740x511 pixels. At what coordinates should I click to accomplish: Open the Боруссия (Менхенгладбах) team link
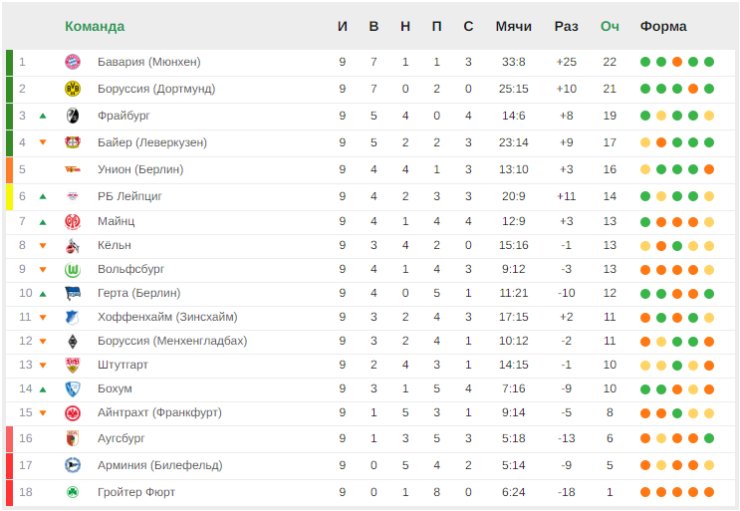(172, 341)
